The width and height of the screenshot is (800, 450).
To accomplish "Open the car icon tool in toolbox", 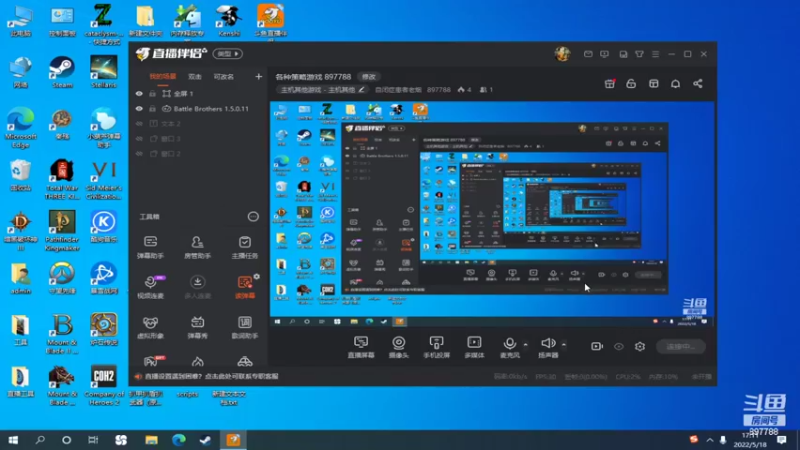I will (x=245, y=362).
